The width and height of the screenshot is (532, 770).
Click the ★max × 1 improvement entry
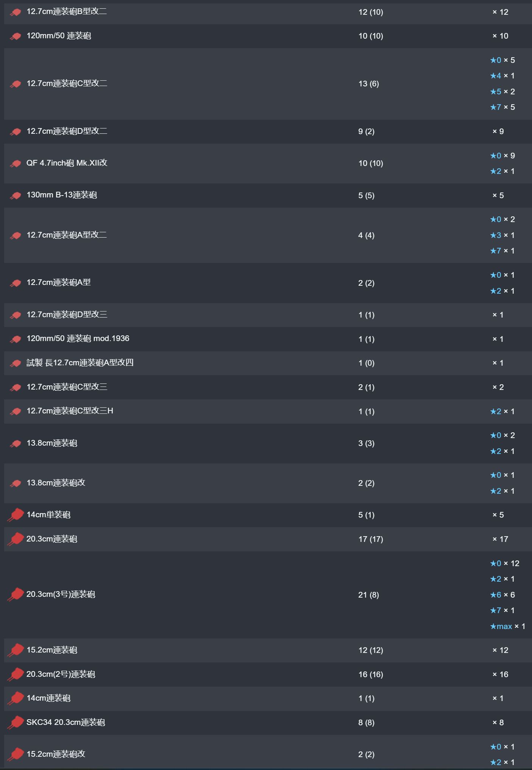pyautogui.click(x=507, y=626)
